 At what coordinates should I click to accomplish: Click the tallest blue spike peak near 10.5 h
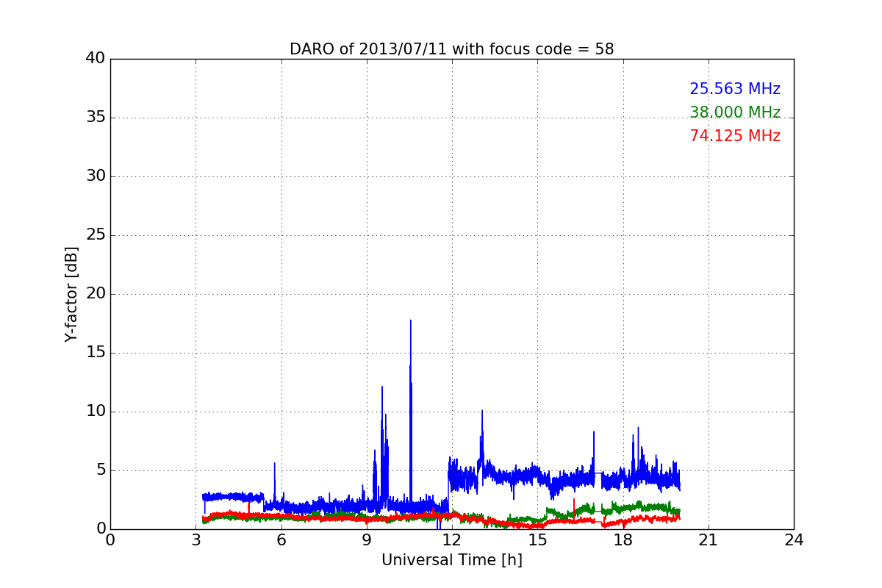[410, 320]
